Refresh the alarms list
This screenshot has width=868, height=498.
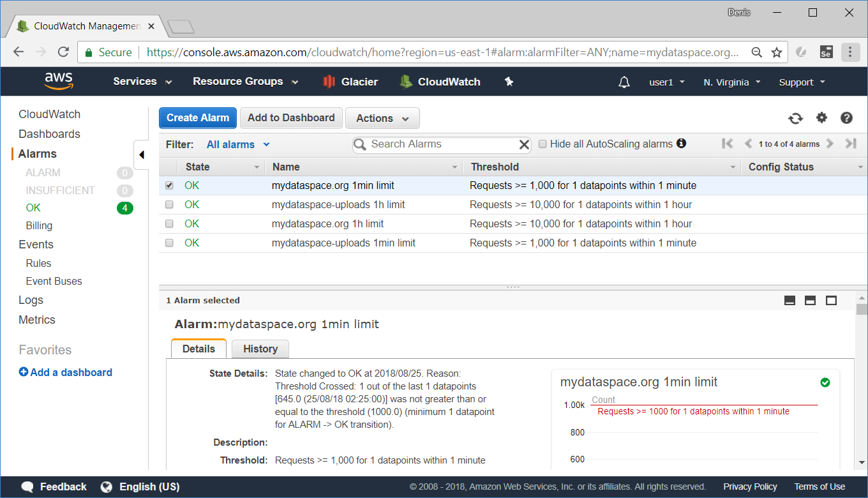point(796,117)
